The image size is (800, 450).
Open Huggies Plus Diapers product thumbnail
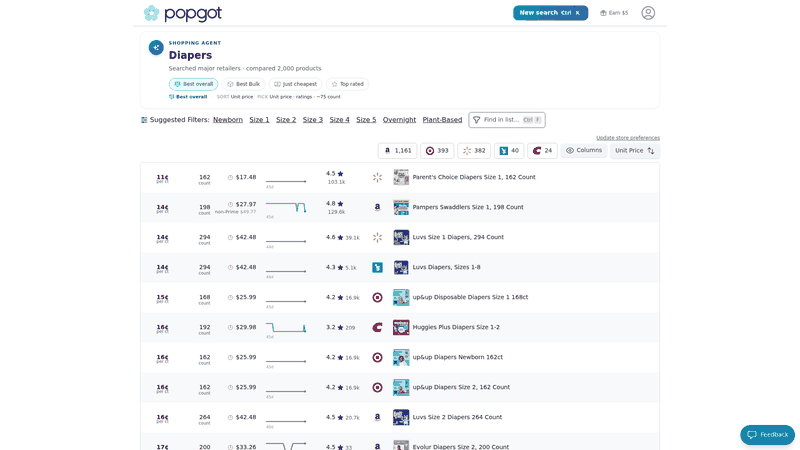click(401, 328)
